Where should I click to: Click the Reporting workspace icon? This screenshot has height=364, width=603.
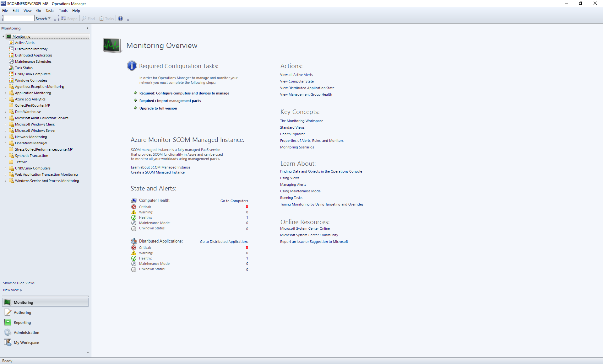[x=8, y=322]
